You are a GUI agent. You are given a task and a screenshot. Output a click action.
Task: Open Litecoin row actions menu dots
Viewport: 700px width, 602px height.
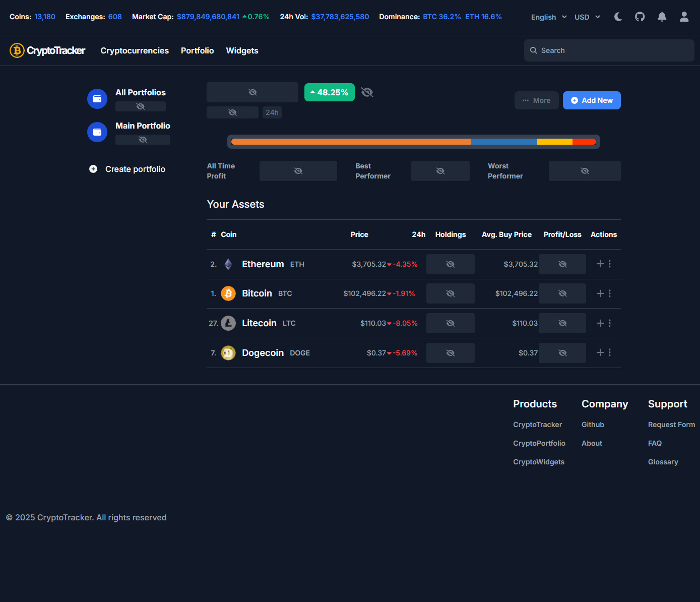(610, 323)
